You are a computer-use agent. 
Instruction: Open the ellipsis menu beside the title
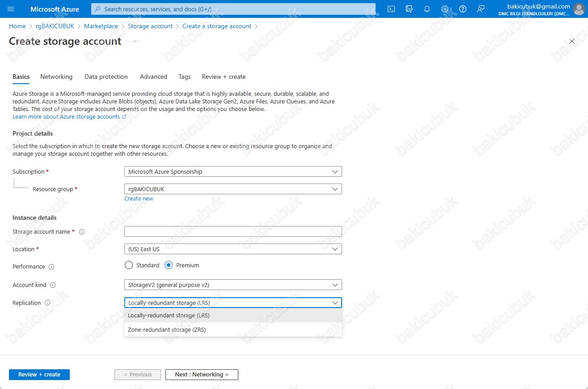tap(135, 41)
